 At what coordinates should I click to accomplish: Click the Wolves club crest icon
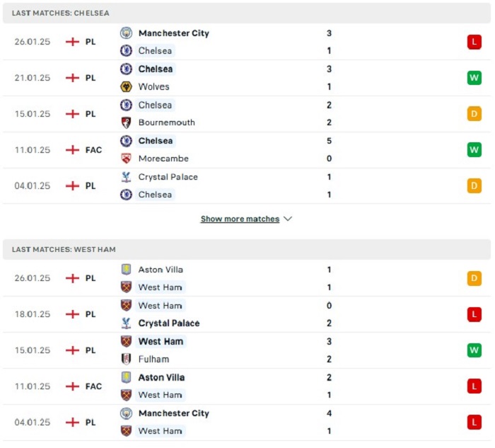tap(126, 86)
